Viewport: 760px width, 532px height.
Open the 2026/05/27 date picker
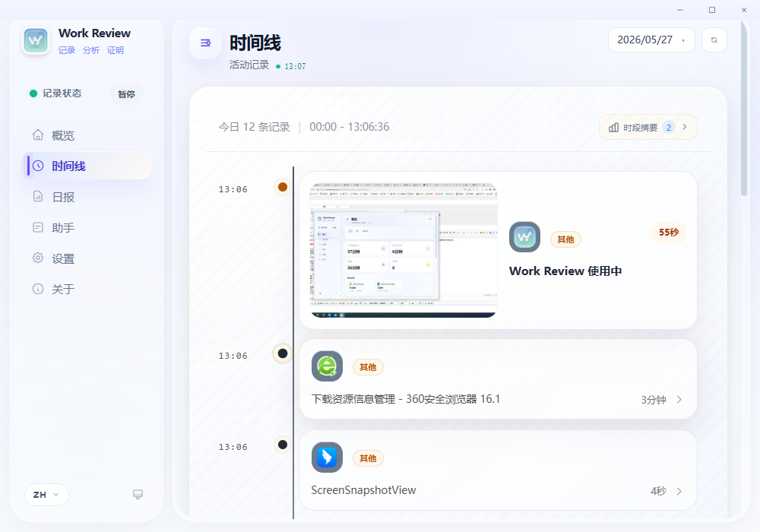(x=651, y=40)
